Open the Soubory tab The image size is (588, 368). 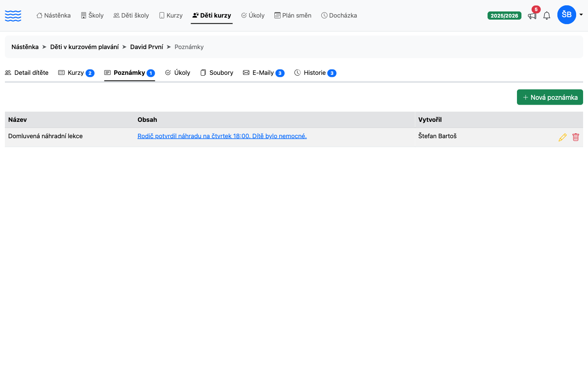coord(217,73)
